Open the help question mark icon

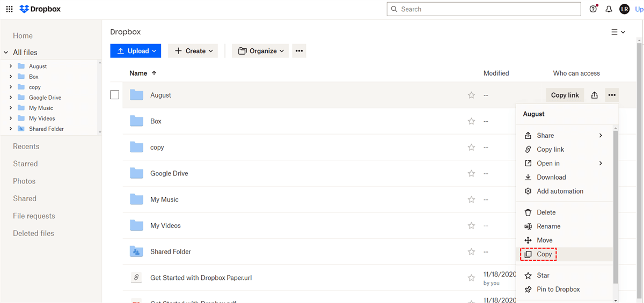593,9
